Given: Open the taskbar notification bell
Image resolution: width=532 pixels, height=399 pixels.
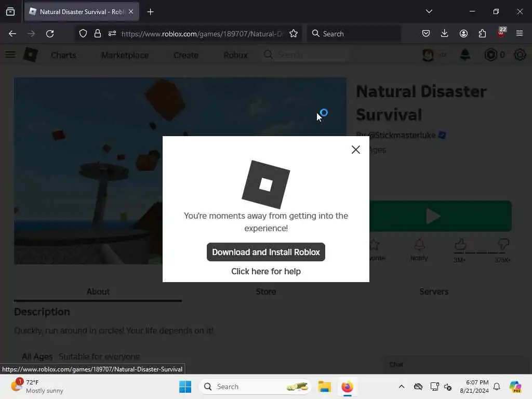Looking at the screenshot, I should (x=497, y=387).
